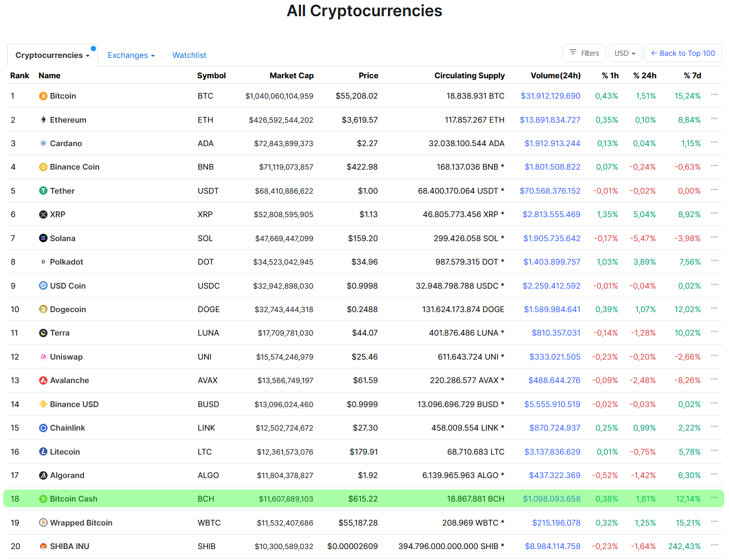This screenshot has height=560, width=729.
Task: Click the Chainlink logo icon
Action: click(43, 428)
